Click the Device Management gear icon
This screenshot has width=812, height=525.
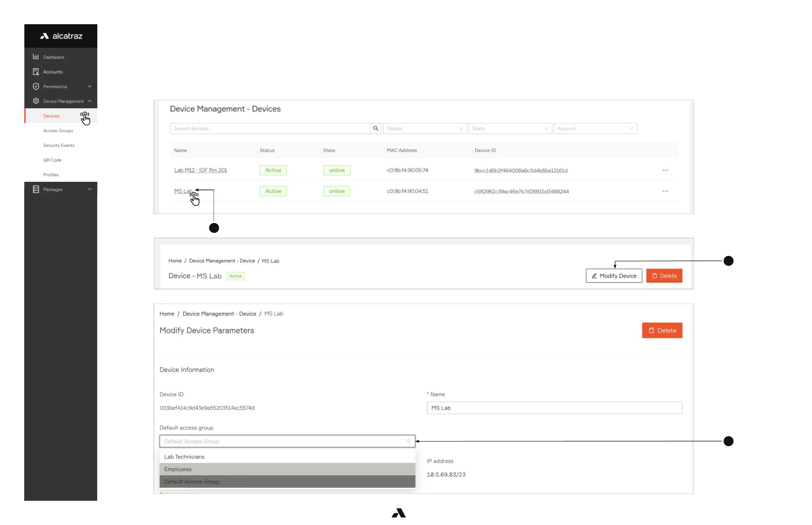point(36,101)
